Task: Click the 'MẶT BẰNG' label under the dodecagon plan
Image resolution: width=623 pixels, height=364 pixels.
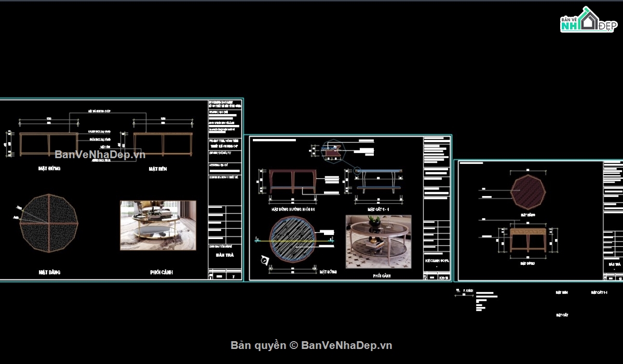Action: (49, 272)
